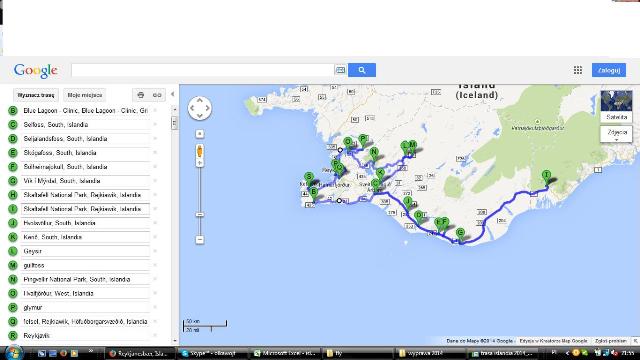
Task: Click green G badge in the destination list
Action: [13, 181]
